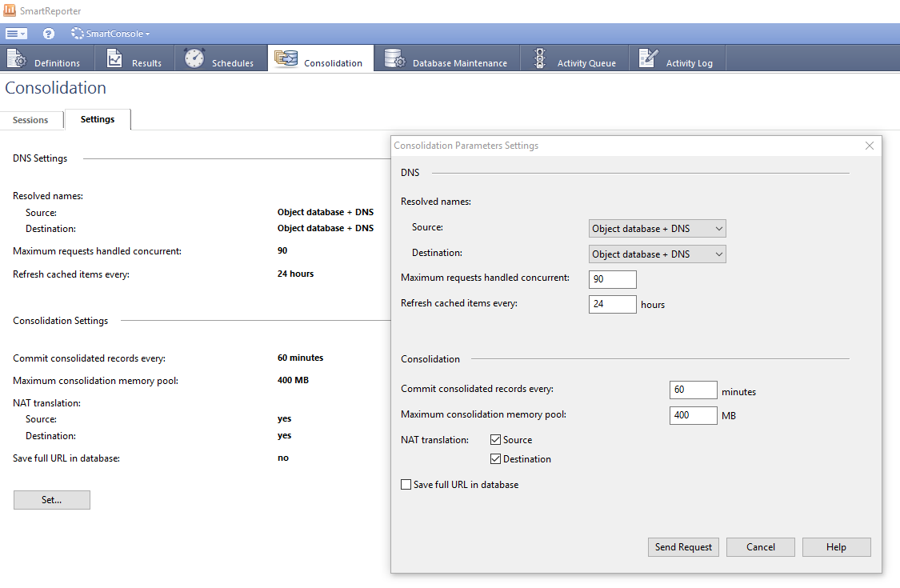Click the SmartReporter application icon in title bar

click(x=10, y=10)
